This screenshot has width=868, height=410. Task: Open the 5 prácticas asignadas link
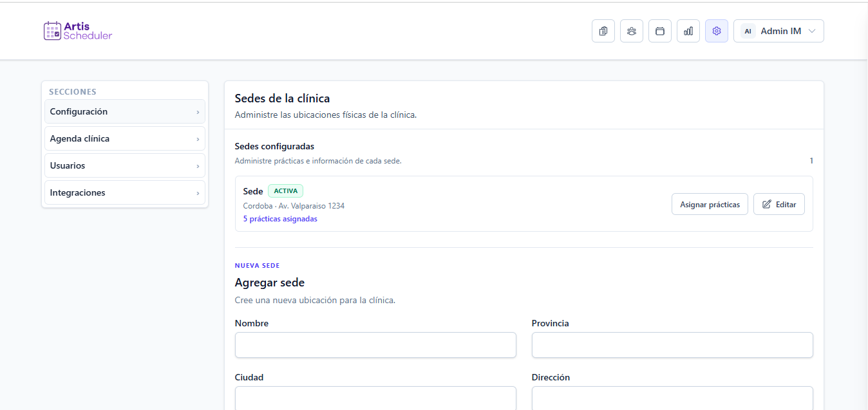[280, 219]
